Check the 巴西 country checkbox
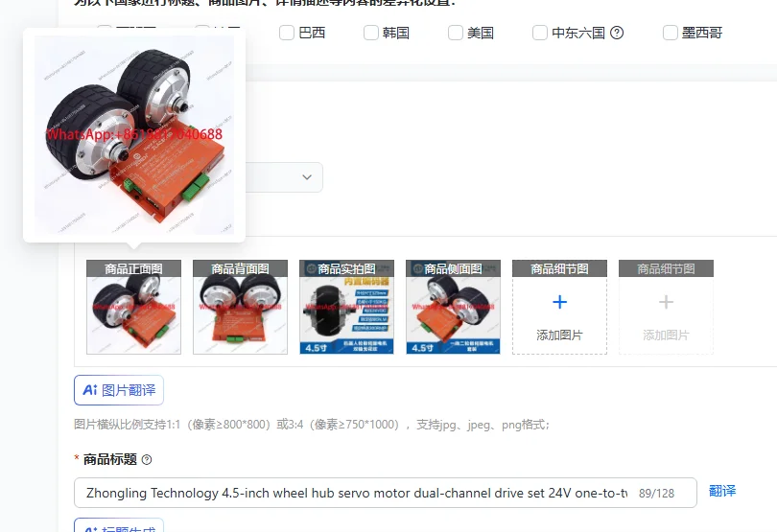Viewport: 777px width, 532px height. [x=287, y=33]
